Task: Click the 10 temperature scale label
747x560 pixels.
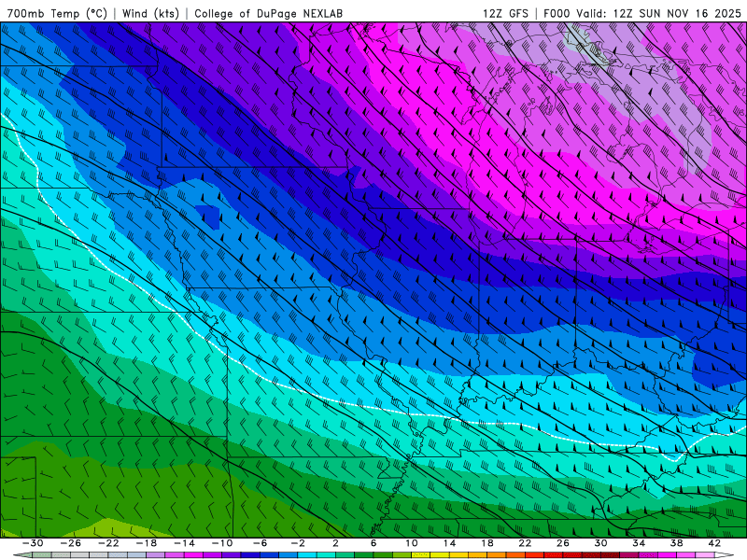Action: [412, 543]
